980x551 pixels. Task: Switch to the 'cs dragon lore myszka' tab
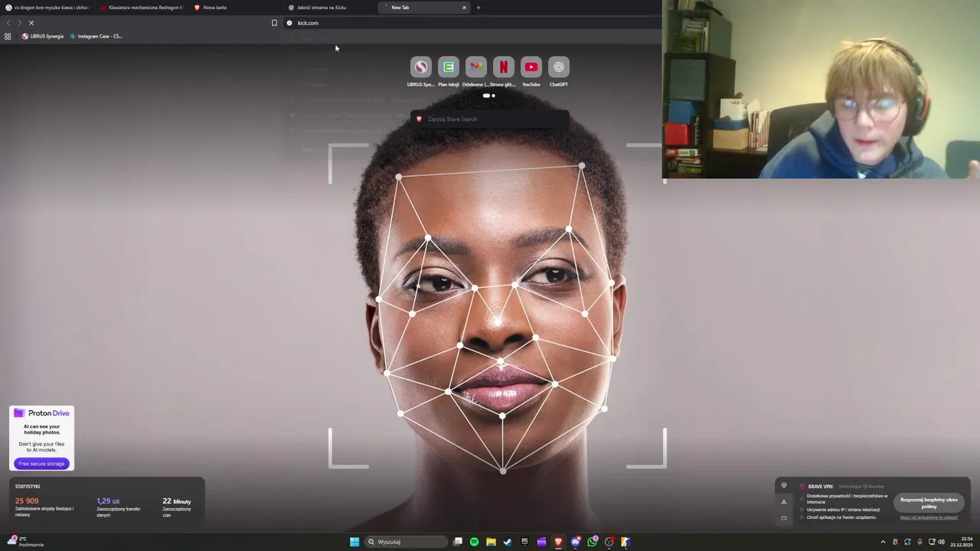click(47, 8)
